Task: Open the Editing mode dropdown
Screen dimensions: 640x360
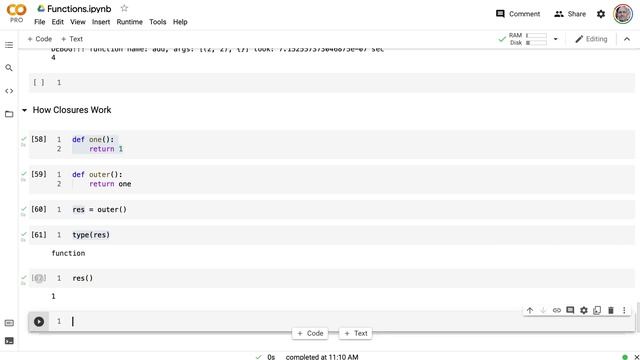Action: [x=591, y=39]
